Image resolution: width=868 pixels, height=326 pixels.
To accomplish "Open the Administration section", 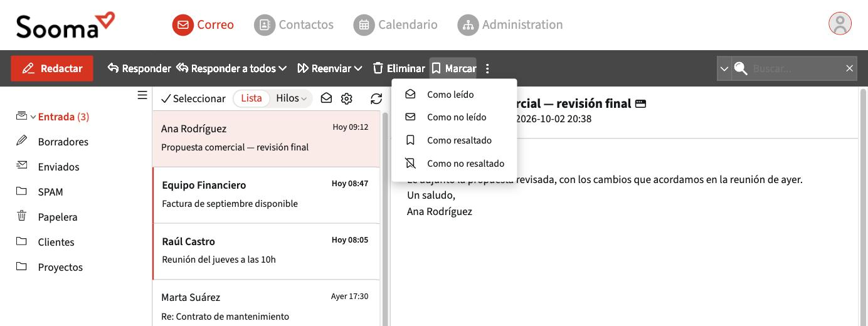I will pyautogui.click(x=510, y=25).
